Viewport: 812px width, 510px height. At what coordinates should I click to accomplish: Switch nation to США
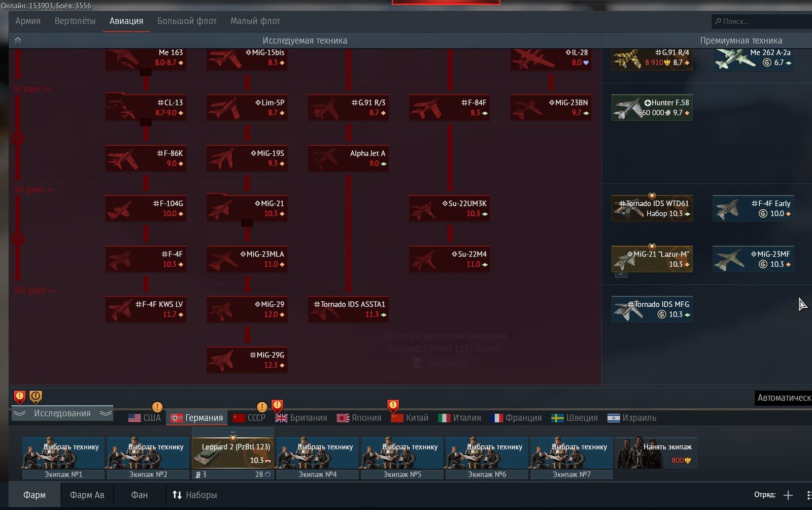[x=145, y=418]
